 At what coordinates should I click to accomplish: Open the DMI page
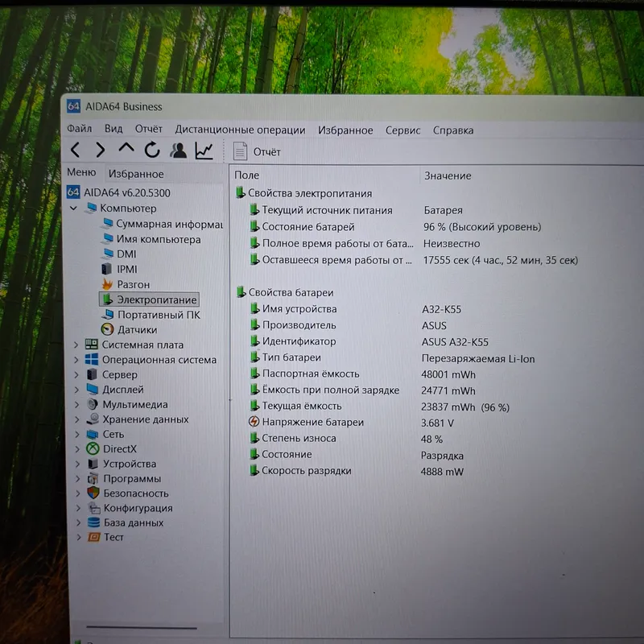pyautogui.click(x=119, y=254)
